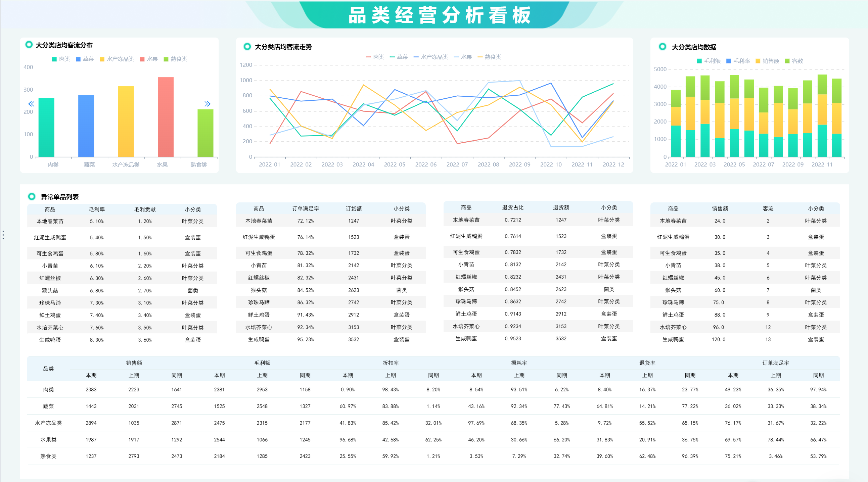Click the 毛利率 column header
The width and height of the screenshot is (868, 482).
pyautogui.click(x=97, y=209)
